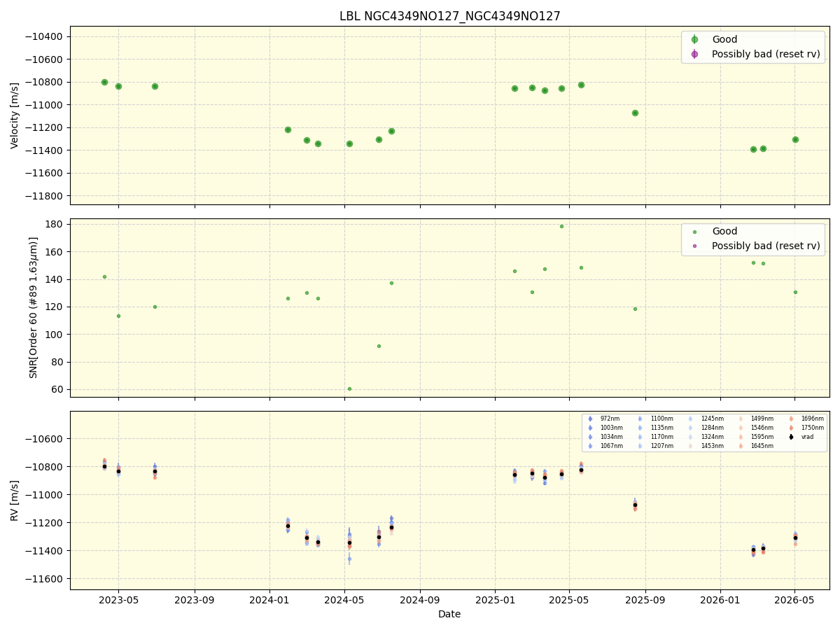Select the first velocity point in April 2023

point(104,82)
